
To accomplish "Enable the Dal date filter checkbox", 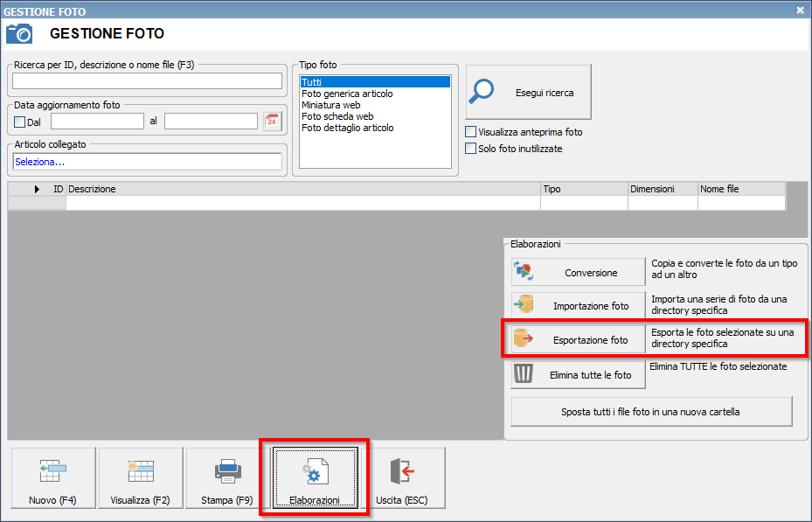I will click(x=20, y=122).
